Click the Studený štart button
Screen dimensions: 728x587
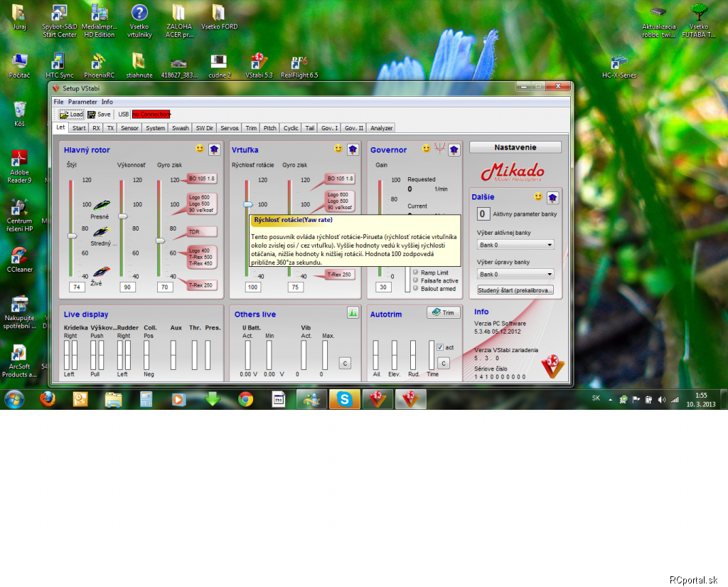click(515, 290)
